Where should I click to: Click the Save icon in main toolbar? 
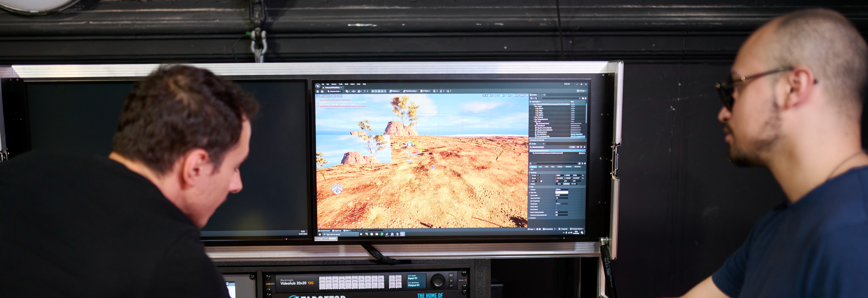pyautogui.click(x=318, y=91)
